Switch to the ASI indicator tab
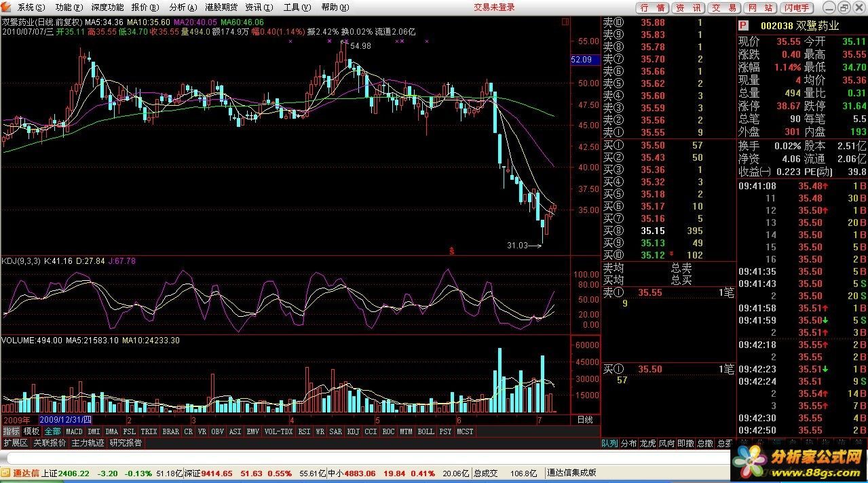868x483 pixels. (235, 431)
